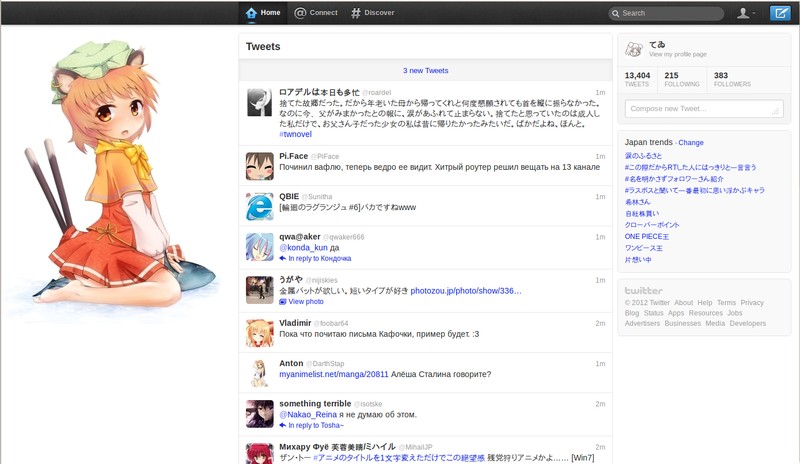Open the Media footer link
This screenshot has width=800, height=464.
[715, 323]
